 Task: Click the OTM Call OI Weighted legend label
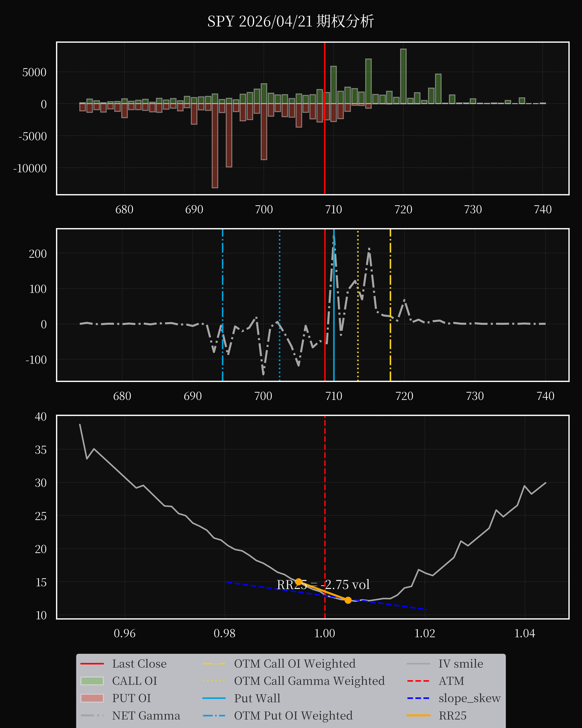(x=295, y=664)
